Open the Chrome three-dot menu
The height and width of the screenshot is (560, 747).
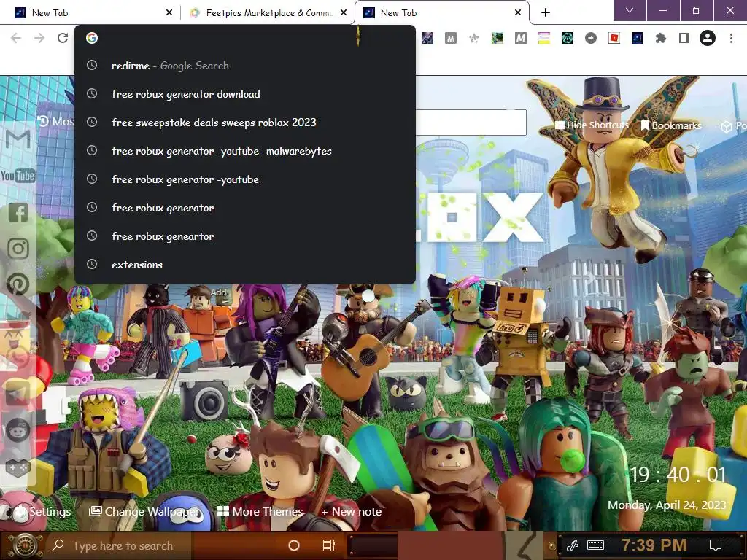(731, 38)
